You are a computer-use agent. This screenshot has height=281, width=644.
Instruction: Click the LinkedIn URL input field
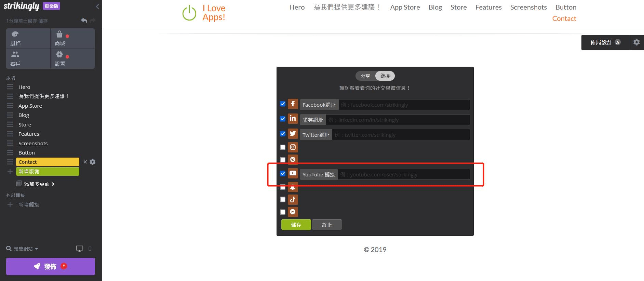pyautogui.click(x=398, y=120)
